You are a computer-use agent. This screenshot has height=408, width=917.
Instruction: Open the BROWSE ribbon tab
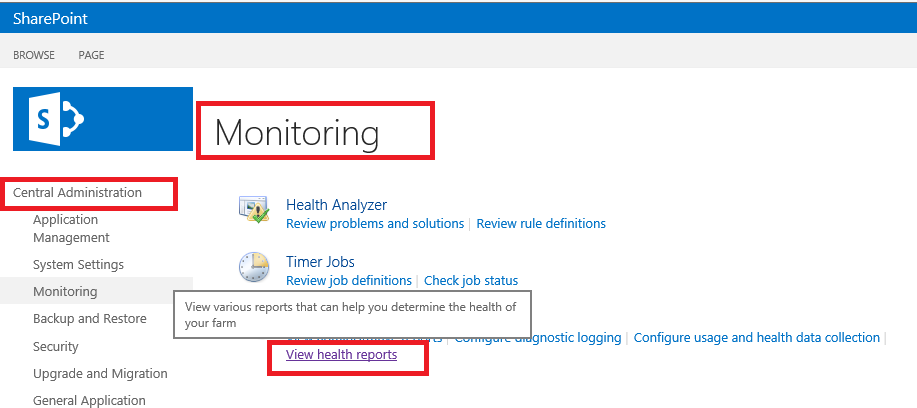tap(34, 55)
